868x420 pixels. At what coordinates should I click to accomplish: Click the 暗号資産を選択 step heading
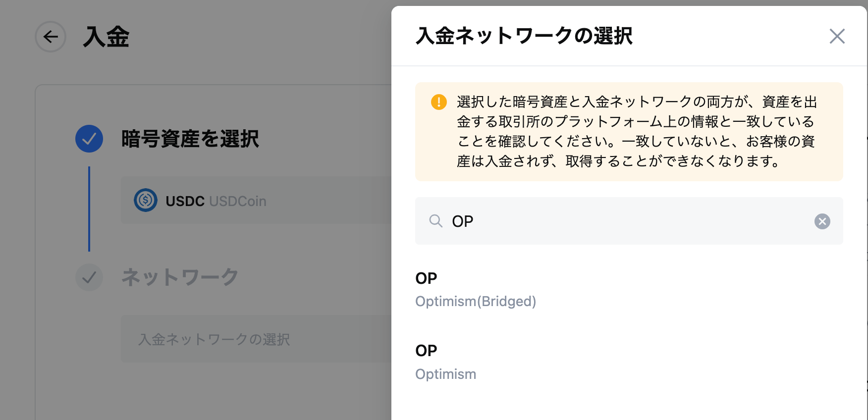pyautogui.click(x=190, y=139)
